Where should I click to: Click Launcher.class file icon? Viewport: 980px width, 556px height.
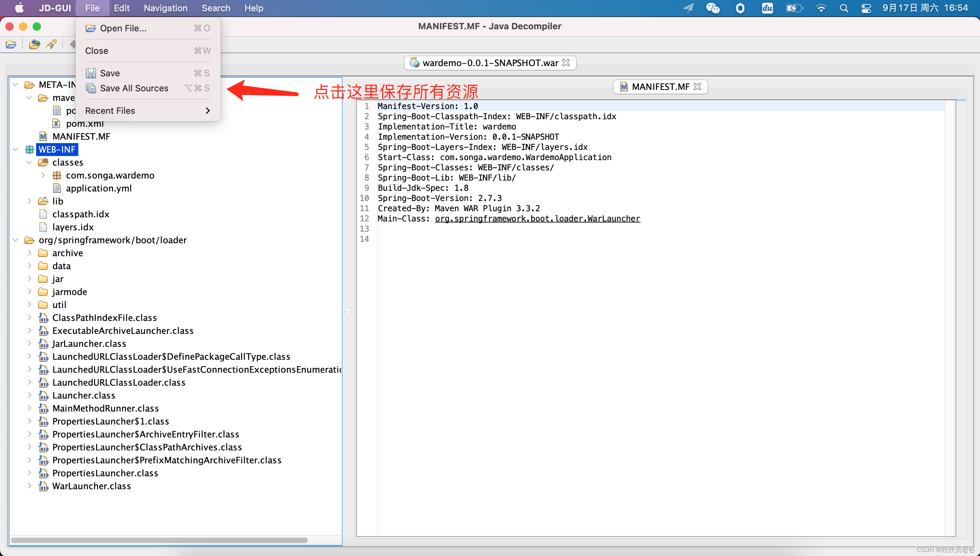[44, 396]
